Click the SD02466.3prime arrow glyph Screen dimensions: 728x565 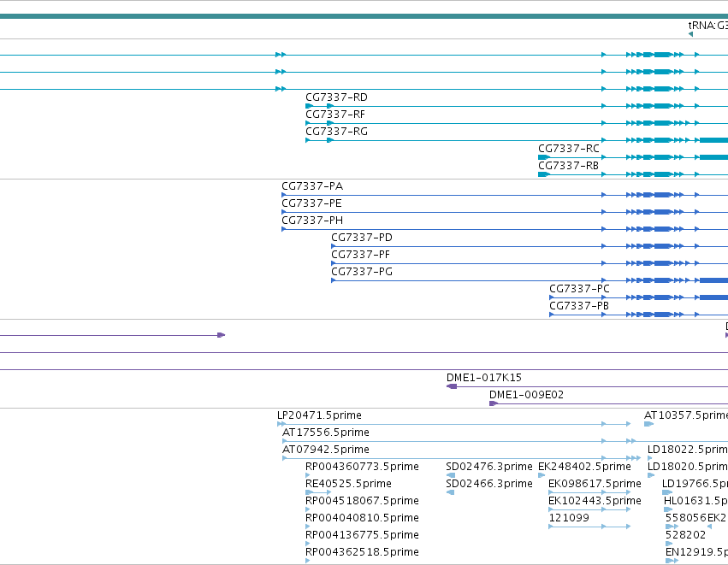pyautogui.click(x=450, y=492)
